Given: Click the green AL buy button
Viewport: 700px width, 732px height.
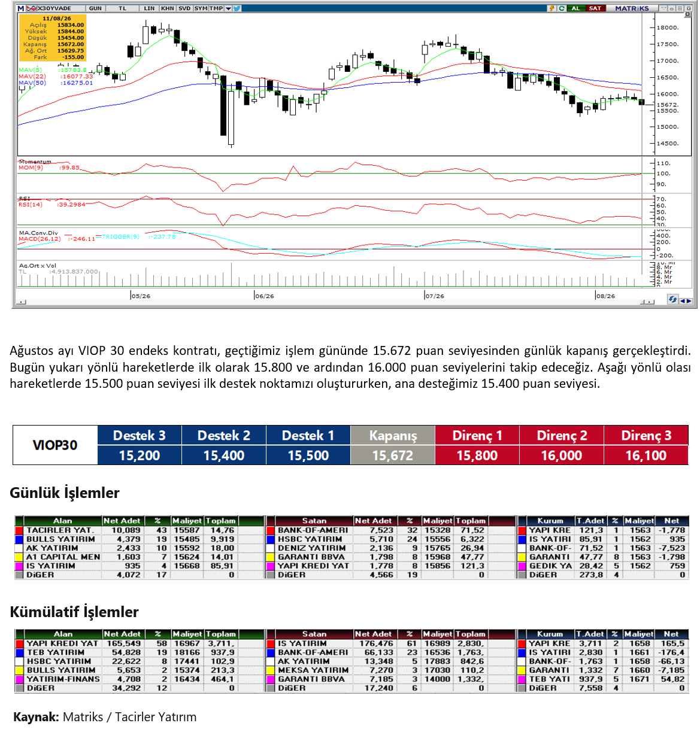Looking at the screenshot, I should click(576, 8).
